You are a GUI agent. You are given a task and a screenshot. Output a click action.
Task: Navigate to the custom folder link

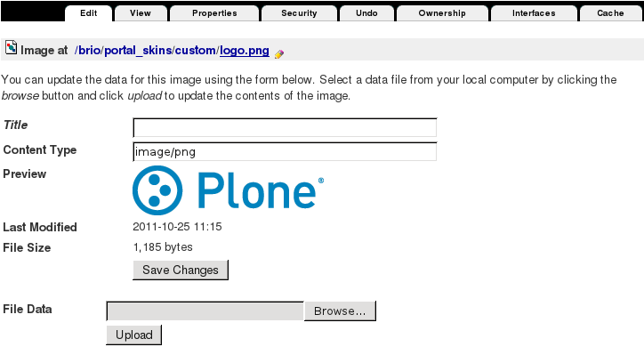click(196, 51)
